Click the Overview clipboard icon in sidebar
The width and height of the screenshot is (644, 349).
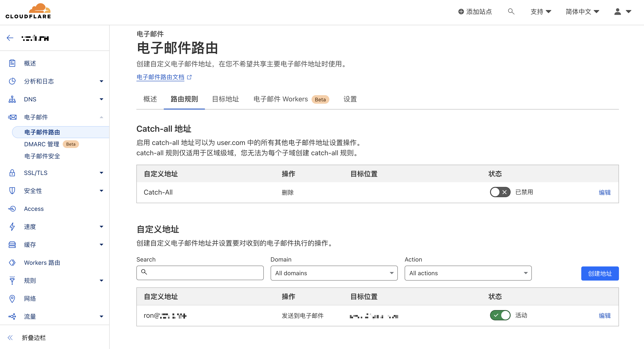point(12,63)
